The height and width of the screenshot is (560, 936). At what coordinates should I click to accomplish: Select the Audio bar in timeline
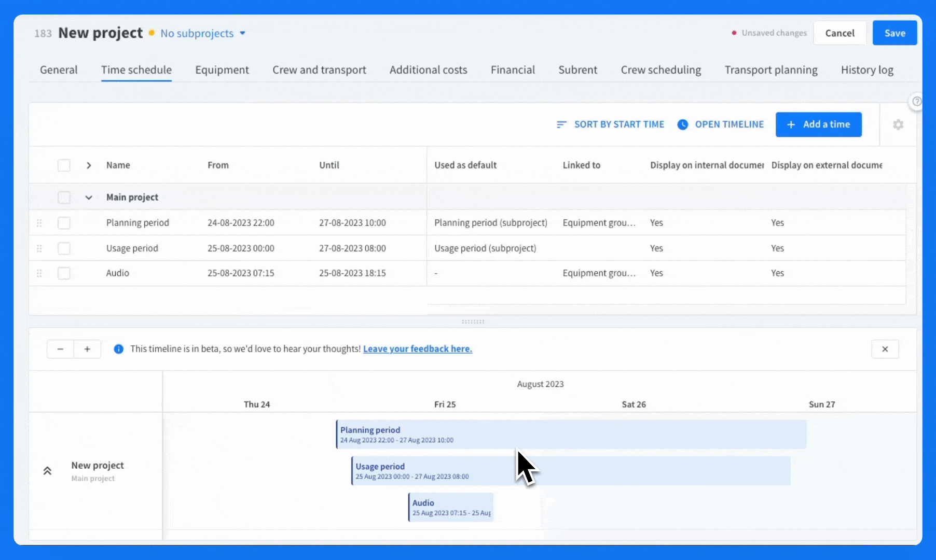[x=451, y=507]
